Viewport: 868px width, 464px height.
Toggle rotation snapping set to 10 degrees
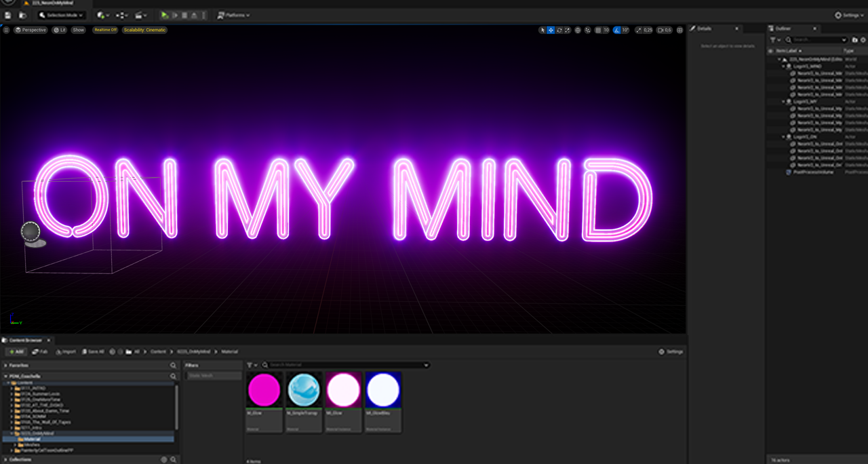click(618, 30)
